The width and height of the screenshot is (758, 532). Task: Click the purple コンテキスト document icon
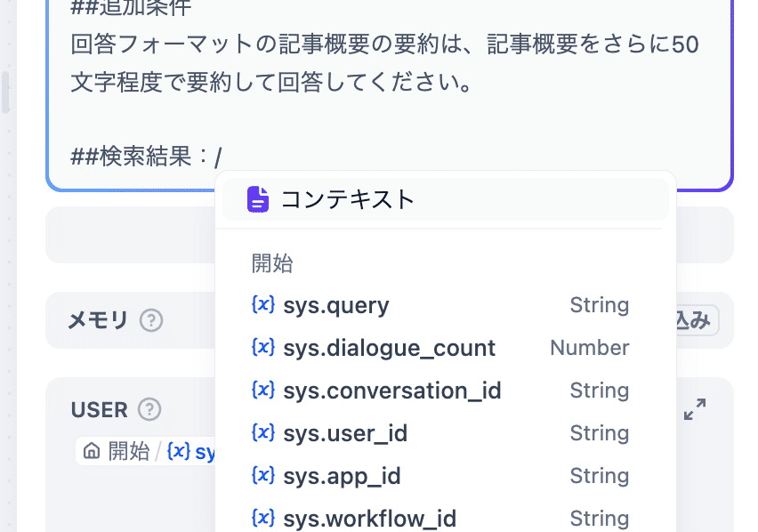[258, 199]
